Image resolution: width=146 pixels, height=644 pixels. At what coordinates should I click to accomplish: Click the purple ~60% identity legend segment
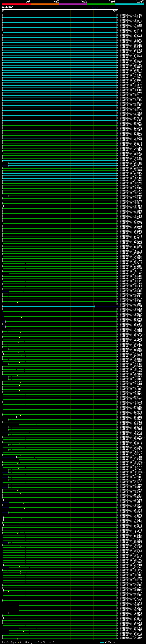coord(73,4)
